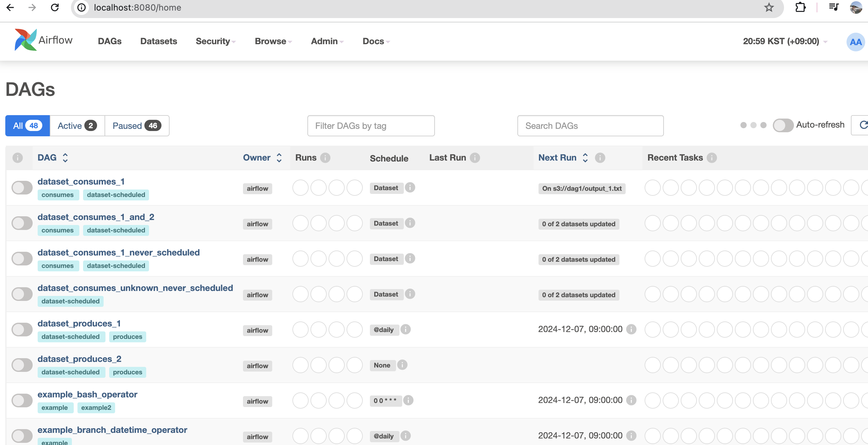Filter by the produces tag on dataset_produces_1
The width and height of the screenshot is (868, 445).
(x=127, y=336)
